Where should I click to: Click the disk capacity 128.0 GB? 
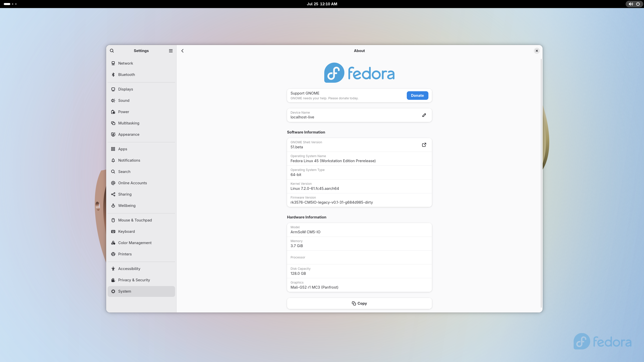298,274
